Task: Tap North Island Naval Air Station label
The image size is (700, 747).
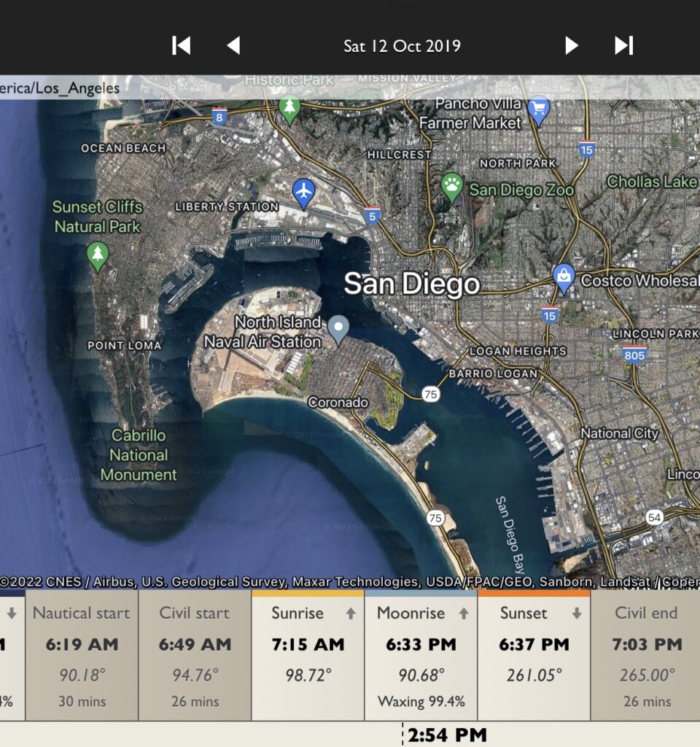Action: (262, 332)
